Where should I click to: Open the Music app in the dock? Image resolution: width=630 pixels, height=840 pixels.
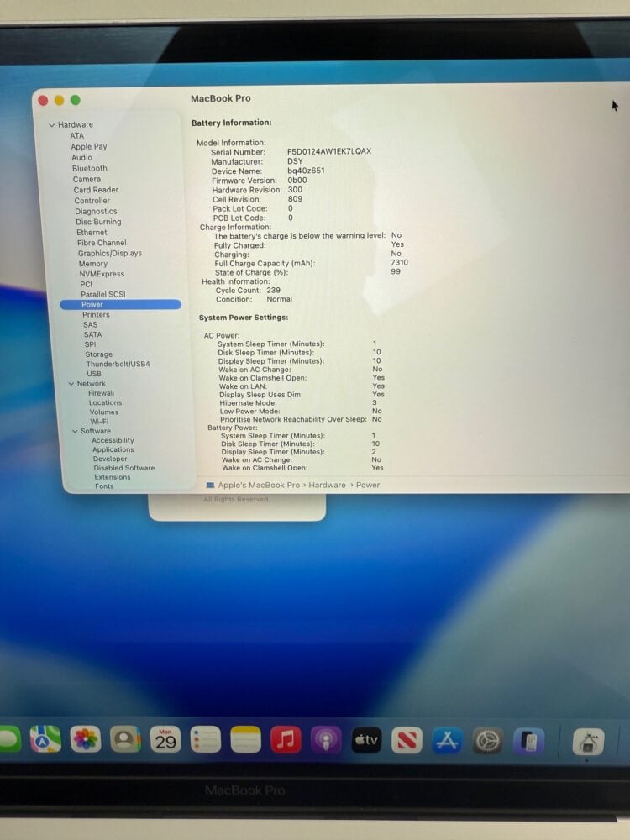286,739
